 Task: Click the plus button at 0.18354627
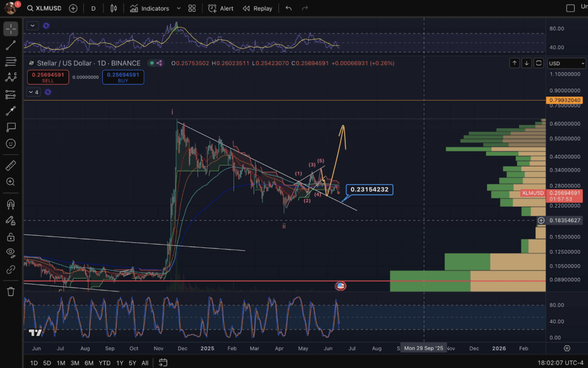click(541, 220)
